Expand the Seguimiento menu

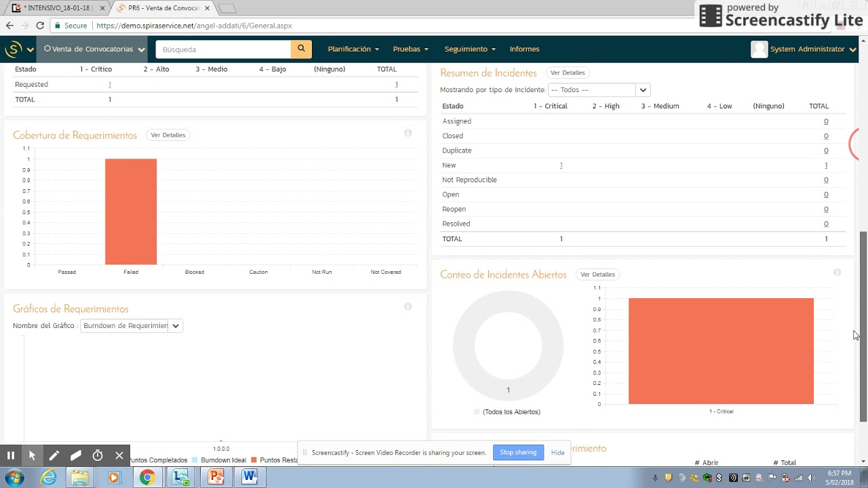pos(470,49)
